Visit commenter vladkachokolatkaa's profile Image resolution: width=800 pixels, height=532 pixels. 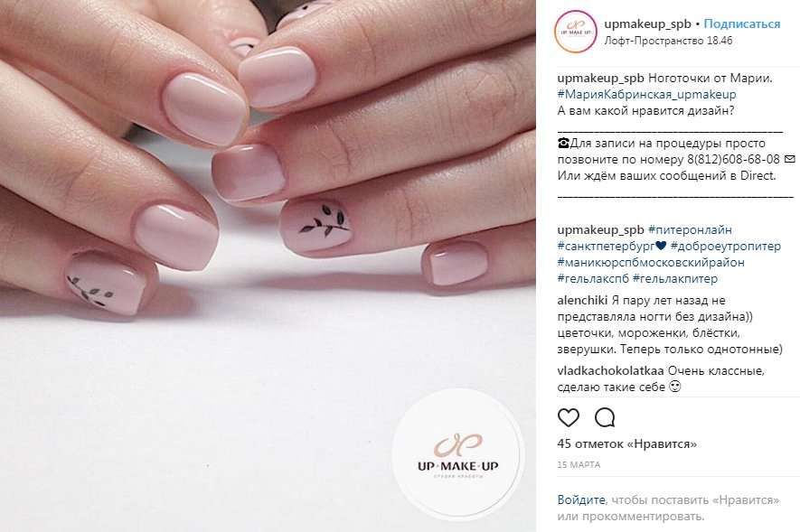click(610, 370)
